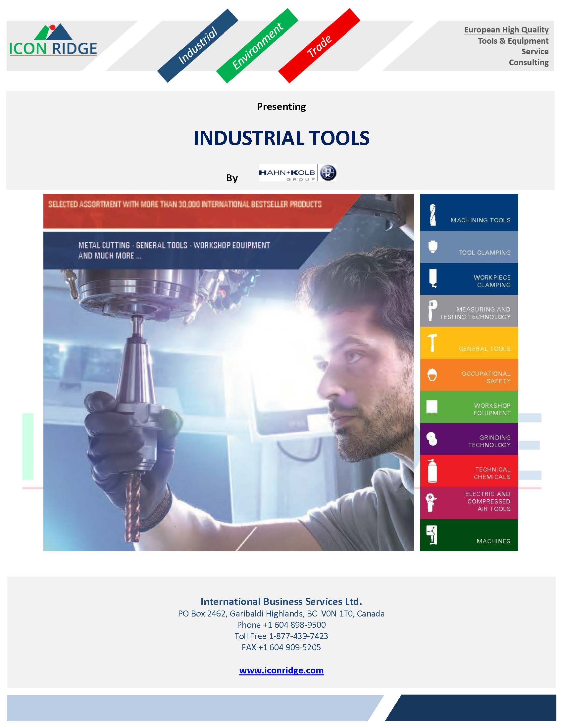Click the angle grinder Electric Tools icon
The image size is (563, 728).
pos(431,503)
